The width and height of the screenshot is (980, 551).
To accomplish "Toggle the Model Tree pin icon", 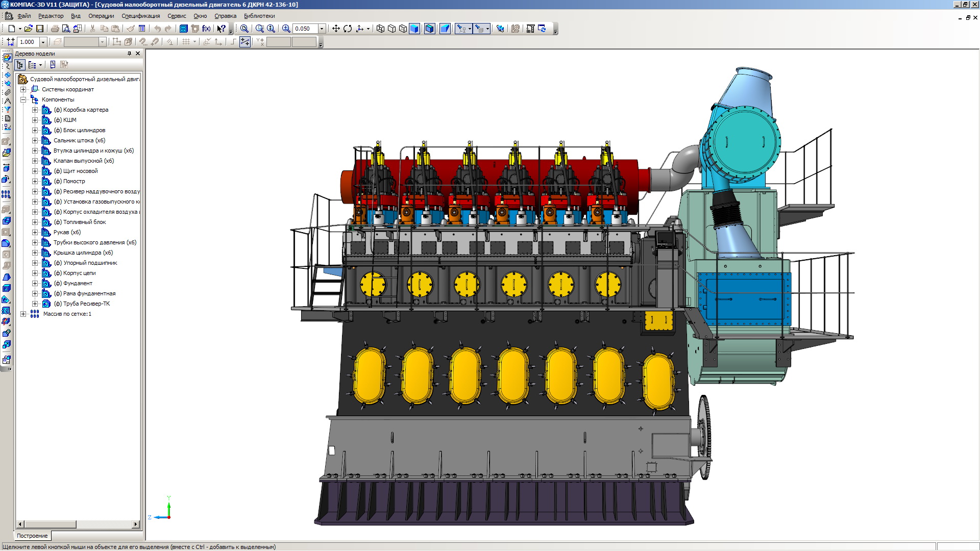I will point(129,54).
